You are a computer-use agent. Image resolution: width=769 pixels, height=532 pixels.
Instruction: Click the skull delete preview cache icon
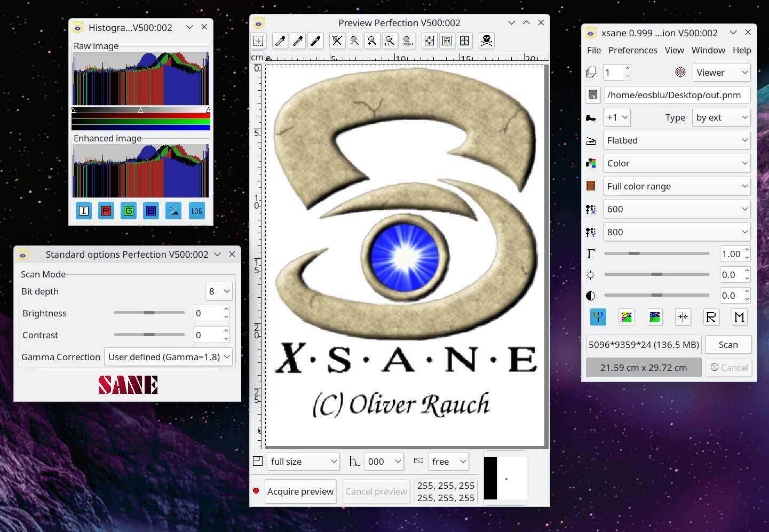[486, 41]
